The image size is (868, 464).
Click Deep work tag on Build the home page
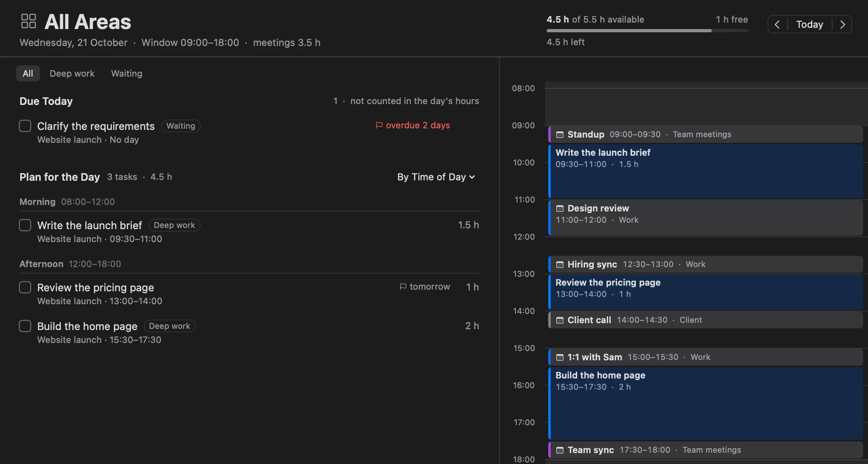pyautogui.click(x=170, y=326)
